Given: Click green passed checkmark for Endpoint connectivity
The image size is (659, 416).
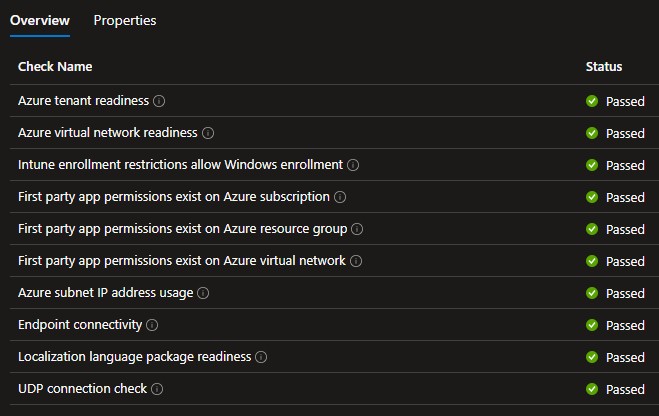Looking at the screenshot, I should [x=592, y=325].
